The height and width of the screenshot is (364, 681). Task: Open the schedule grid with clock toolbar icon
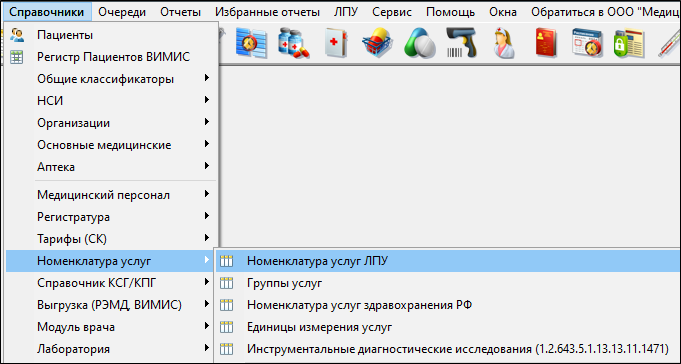pos(251,43)
